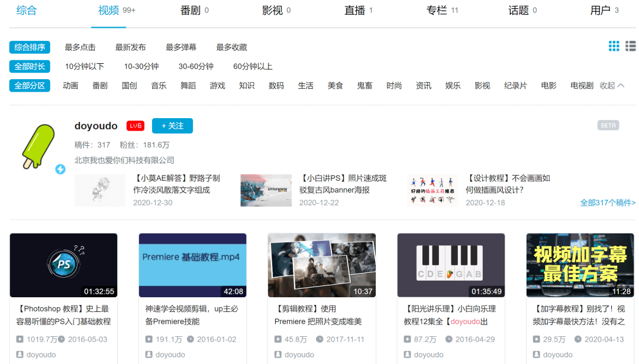The image size is (639, 364).
Task: Open the piano keyboard 乐理 video thumbnail
Action: [451, 265]
